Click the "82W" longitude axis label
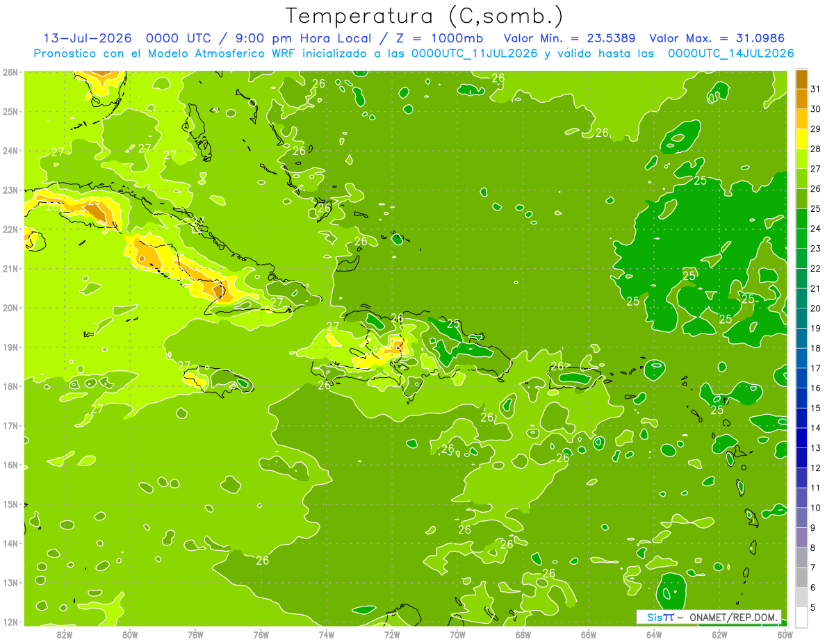This screenshot has height=644, width=834. [64, 634]
